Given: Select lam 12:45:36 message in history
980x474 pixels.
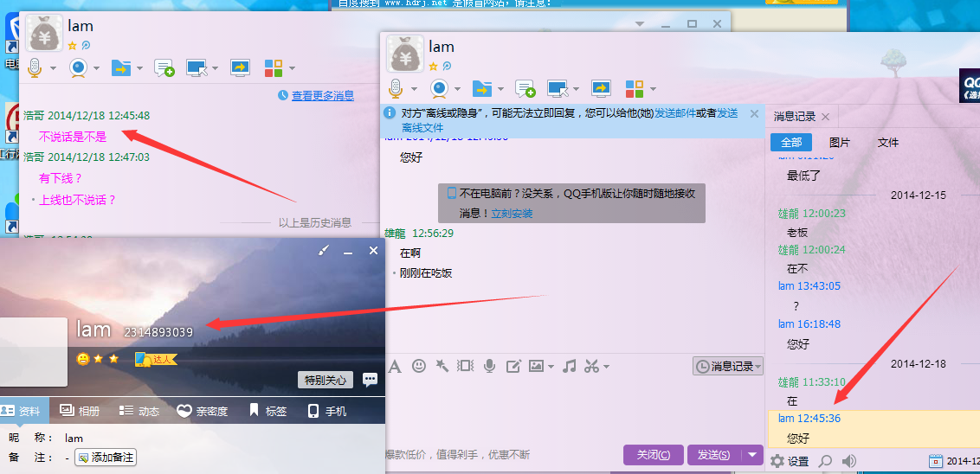Looking at the screenshot, I should 873,428.
